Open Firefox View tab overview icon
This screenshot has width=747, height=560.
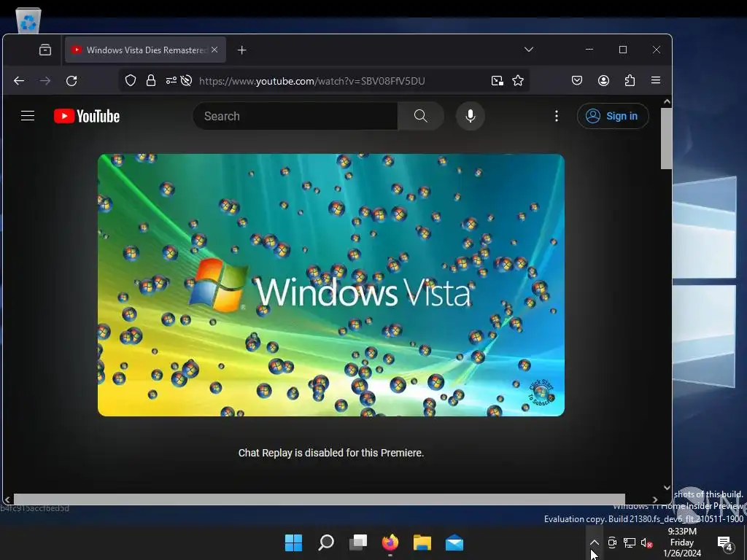click(45, 50)
